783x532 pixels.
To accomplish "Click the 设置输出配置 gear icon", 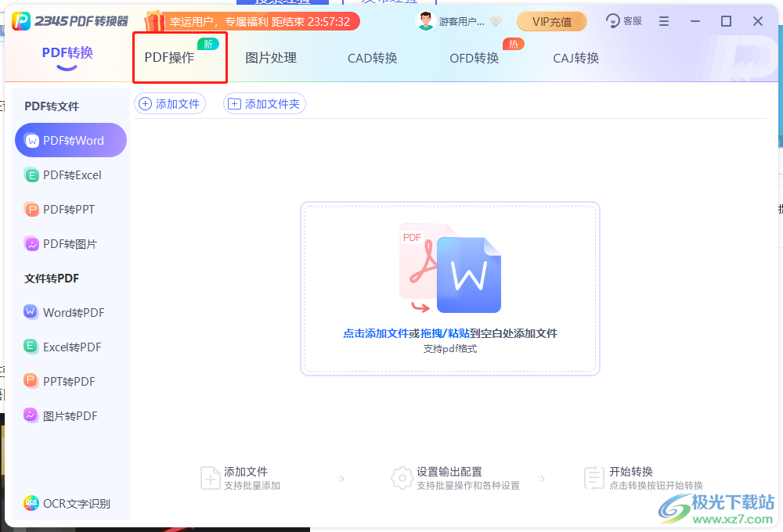I will pos(402,478).
